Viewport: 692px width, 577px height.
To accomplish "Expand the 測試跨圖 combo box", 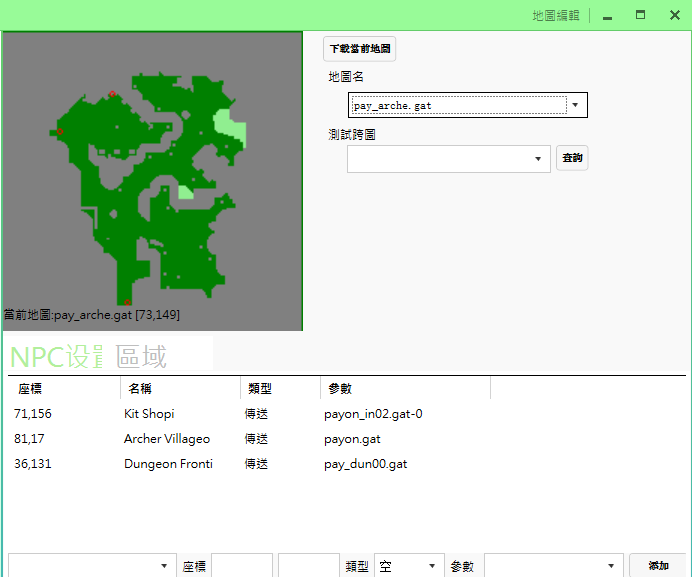I will tap(448, 159).
